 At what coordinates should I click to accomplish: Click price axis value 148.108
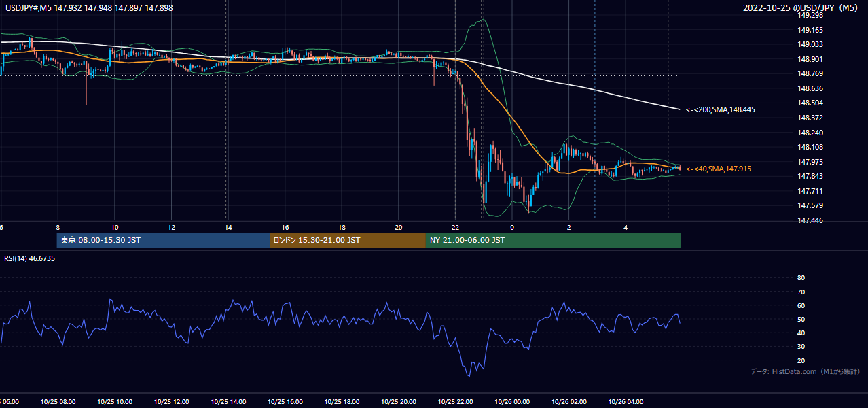(x=810, y=147)
